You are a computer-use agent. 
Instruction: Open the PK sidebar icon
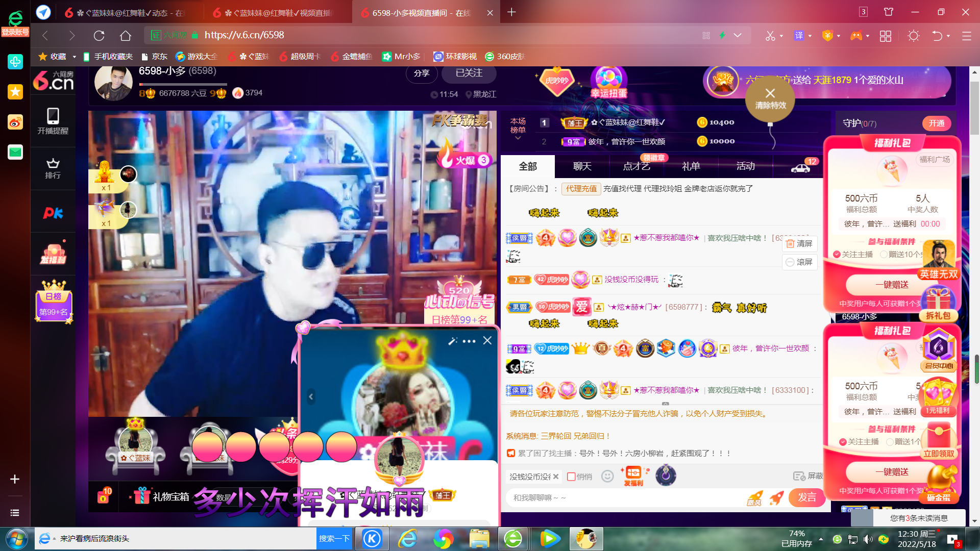[x=53, y=213]
